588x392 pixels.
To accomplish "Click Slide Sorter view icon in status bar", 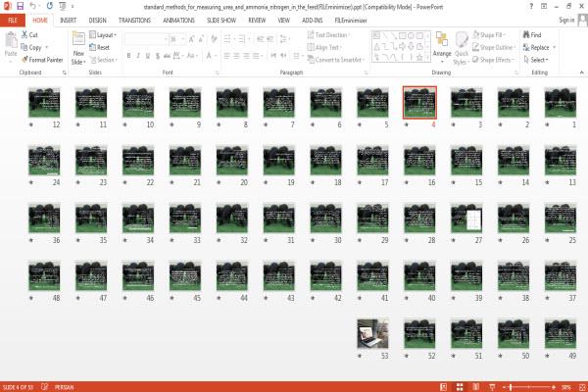I will point(460,387).
